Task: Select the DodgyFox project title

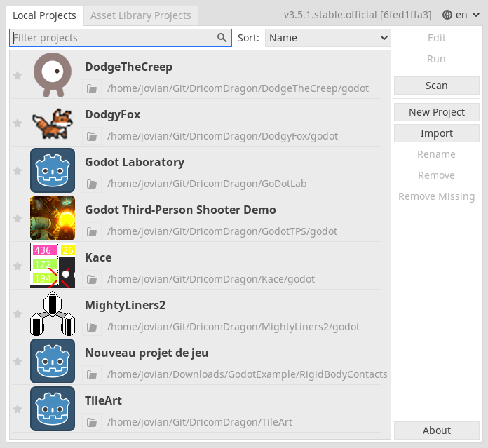Action: 113,115
